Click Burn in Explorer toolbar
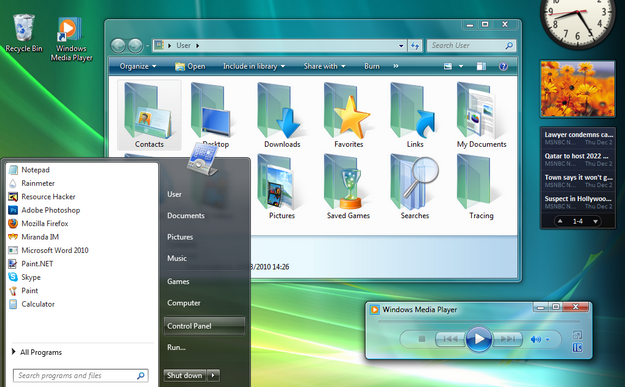 pos(371,66)
